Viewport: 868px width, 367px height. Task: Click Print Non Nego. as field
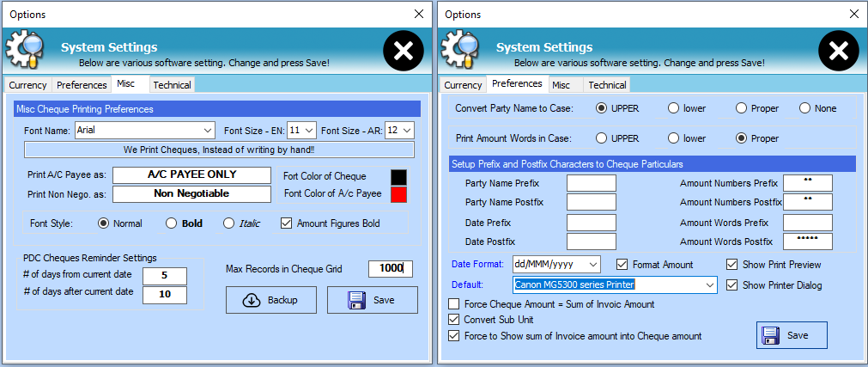click(192, 194)
